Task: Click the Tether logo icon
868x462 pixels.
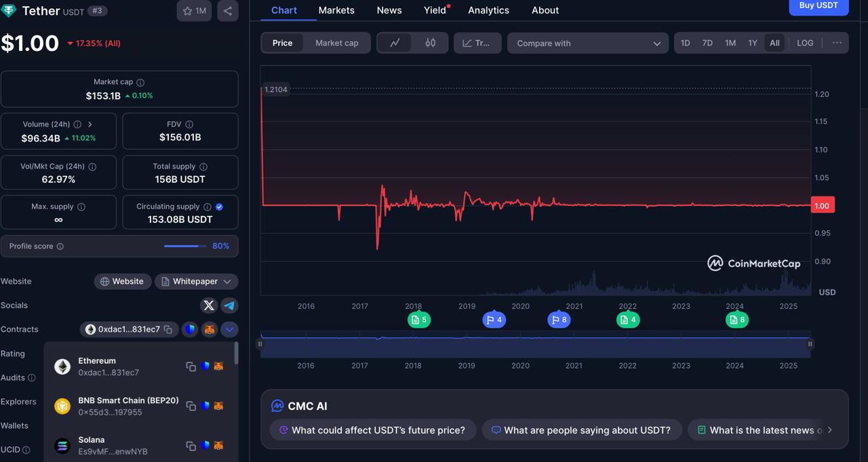Action: pos(9,11)
